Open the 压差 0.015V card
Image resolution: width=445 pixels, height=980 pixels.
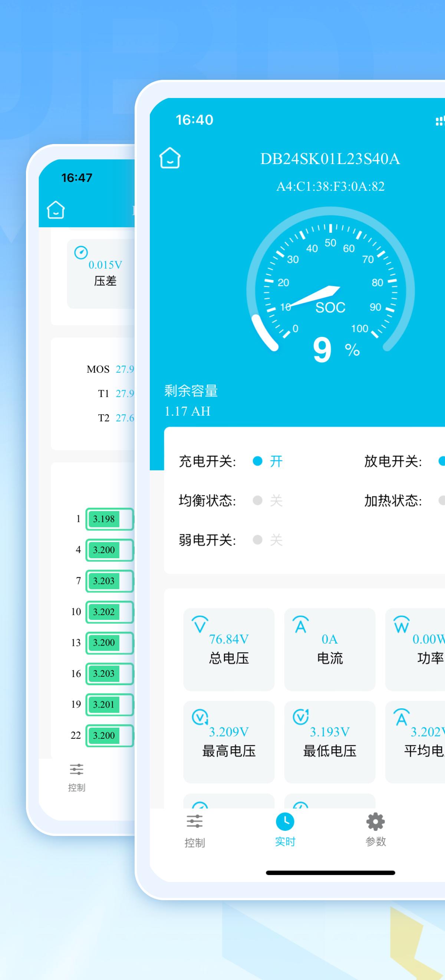tap(101, 273)
